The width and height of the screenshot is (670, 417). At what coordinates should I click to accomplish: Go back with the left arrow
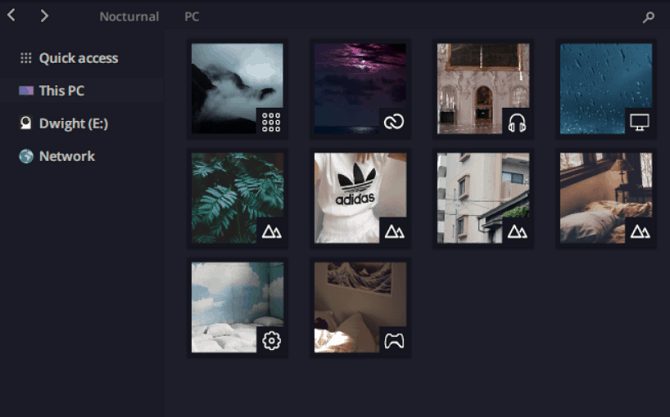point(12,16)
